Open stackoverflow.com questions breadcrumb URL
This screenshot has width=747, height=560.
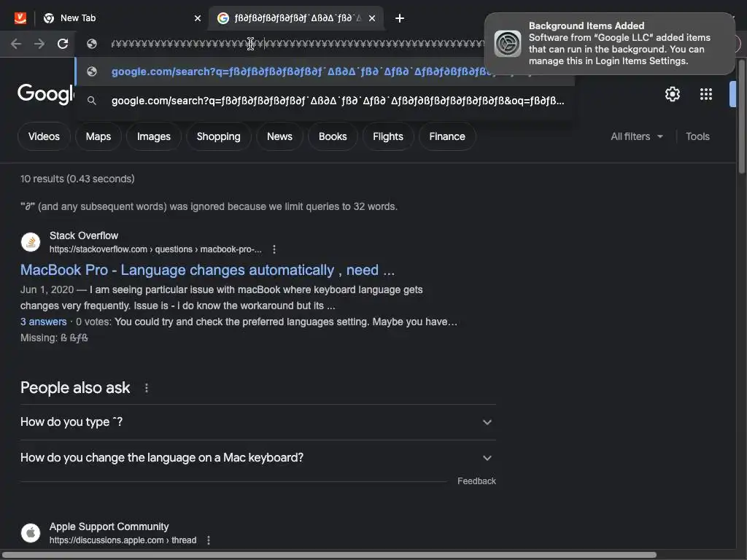point(155,249)
